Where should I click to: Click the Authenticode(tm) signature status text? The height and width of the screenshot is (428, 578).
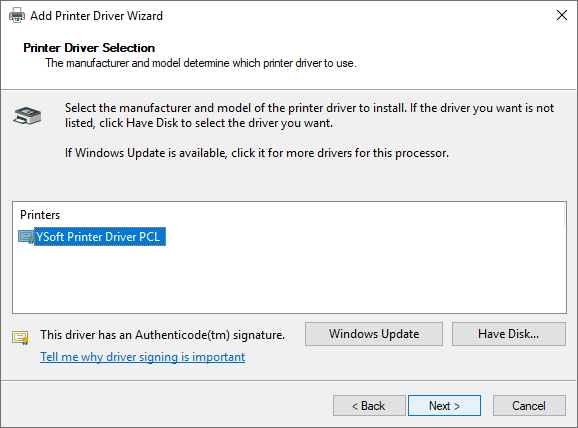[163, 335]
